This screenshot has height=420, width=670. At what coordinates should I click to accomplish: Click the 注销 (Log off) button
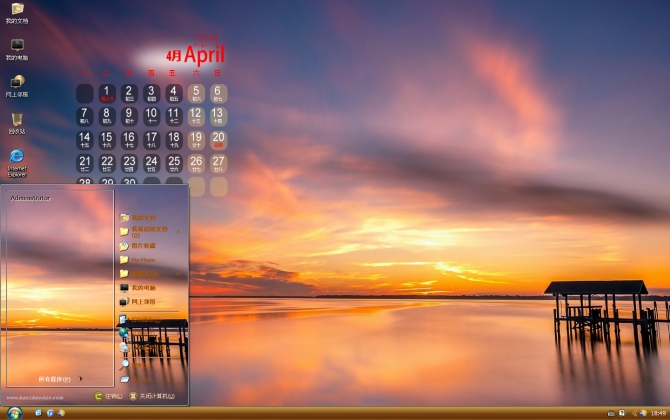coord(109,396)
